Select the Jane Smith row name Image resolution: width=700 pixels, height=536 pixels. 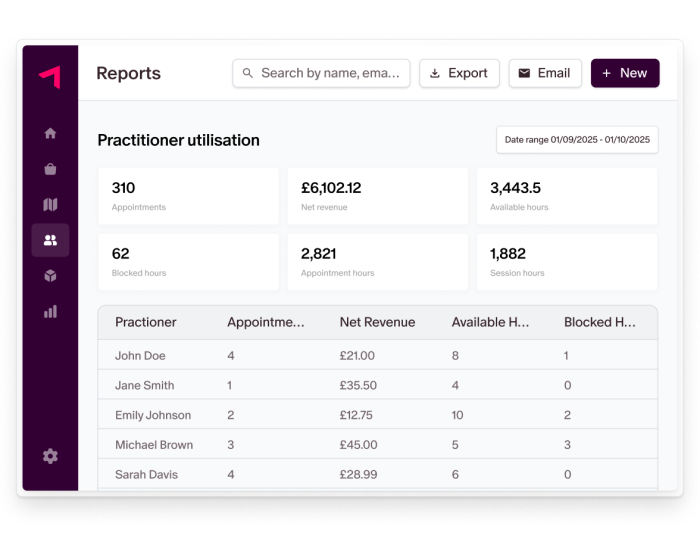pos(145,385)
